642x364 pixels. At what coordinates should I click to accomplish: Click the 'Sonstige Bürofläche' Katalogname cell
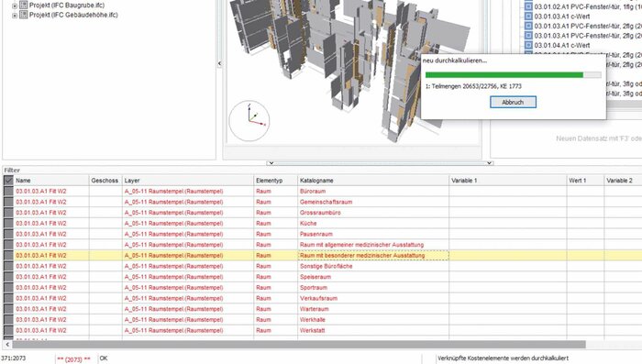click(x=373, y=266)
